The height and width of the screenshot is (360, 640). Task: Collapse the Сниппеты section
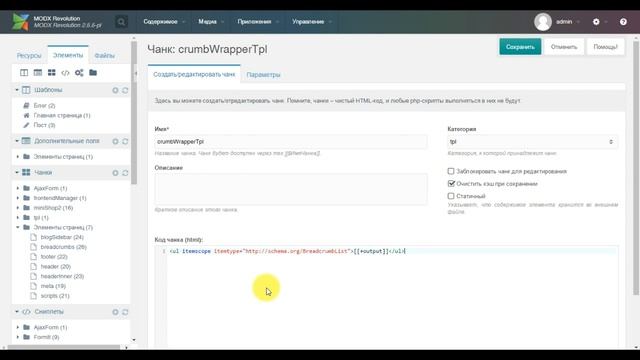pos(17,312)
